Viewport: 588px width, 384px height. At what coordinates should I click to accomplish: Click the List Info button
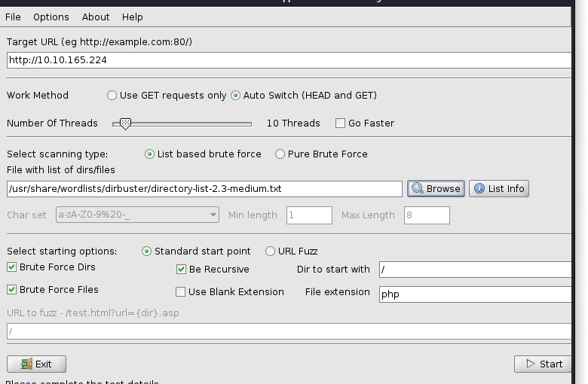499,188
